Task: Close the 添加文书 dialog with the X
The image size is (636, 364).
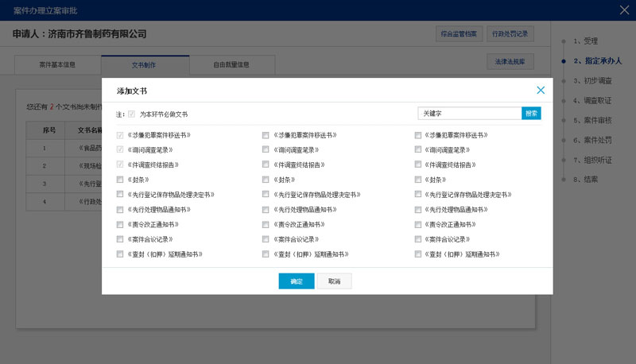Action: (541, 91)
